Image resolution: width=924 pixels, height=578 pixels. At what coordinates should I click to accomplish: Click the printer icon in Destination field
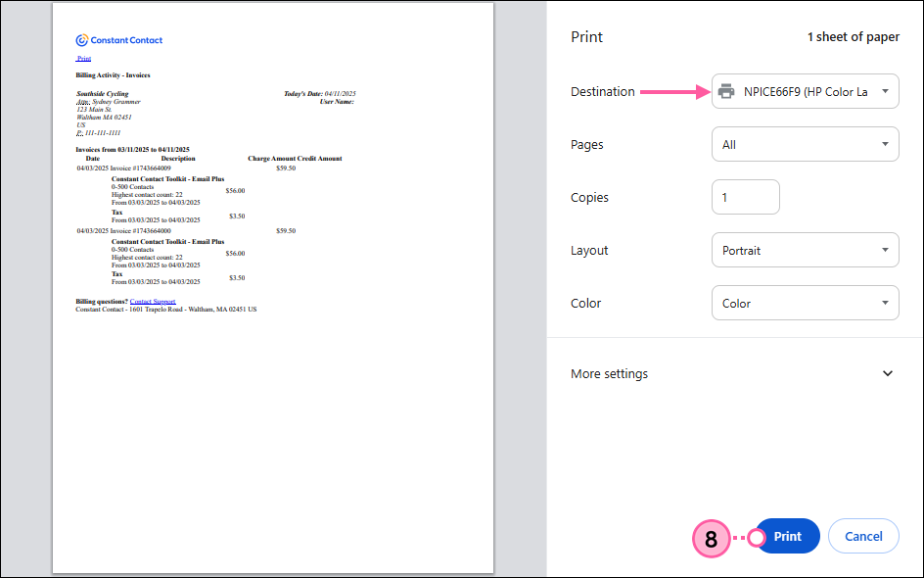coord(726,91)
